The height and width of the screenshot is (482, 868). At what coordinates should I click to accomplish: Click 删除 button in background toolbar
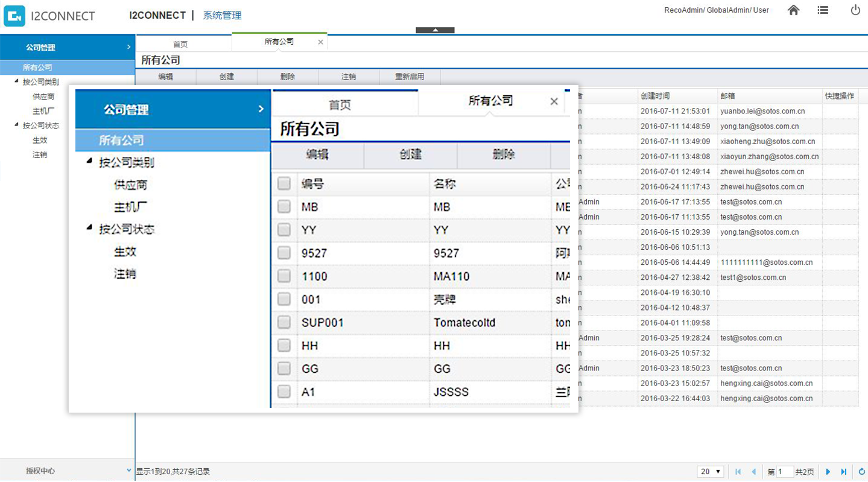(x=288, y=77)
